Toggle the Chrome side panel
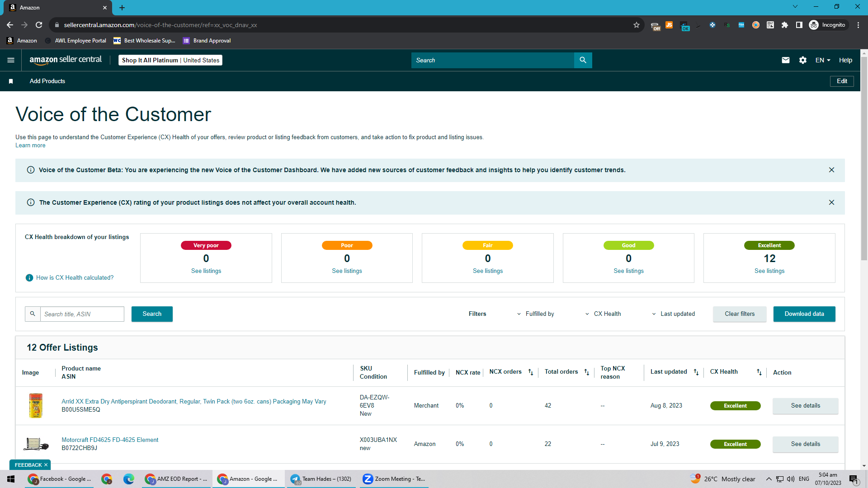The width and height of the screenshot is (868, 488). (799, 25)
